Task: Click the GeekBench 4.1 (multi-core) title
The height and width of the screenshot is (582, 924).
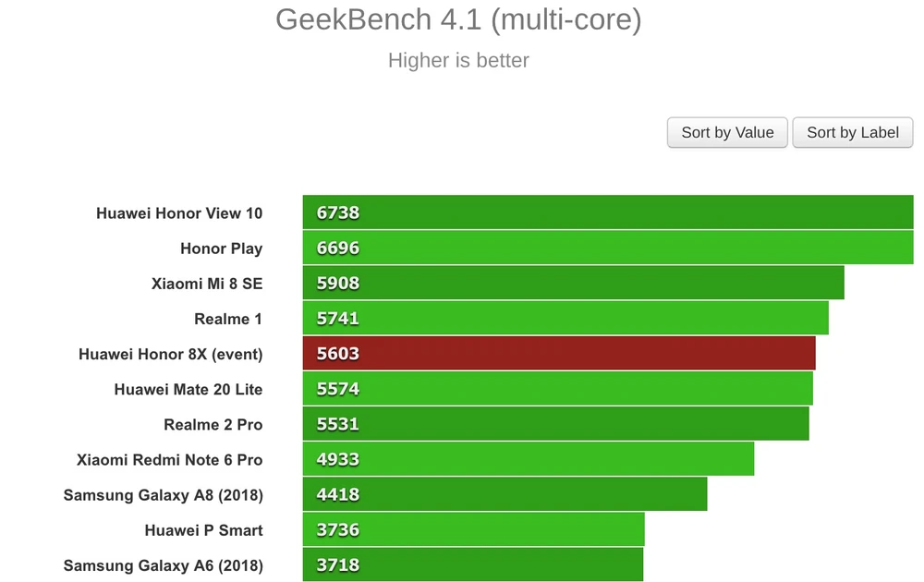Action: [x=458, y=20]
